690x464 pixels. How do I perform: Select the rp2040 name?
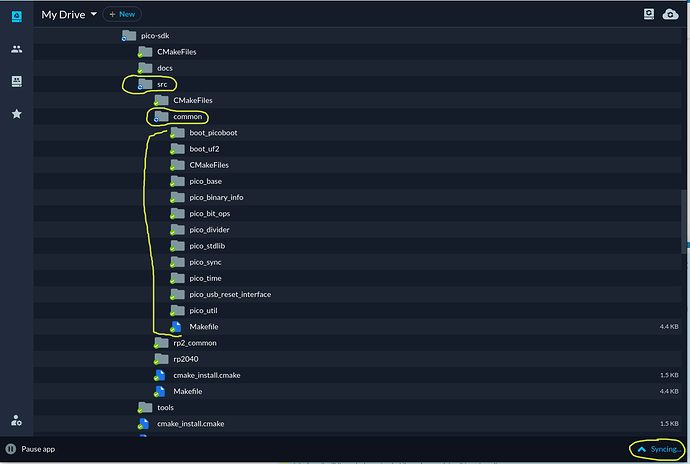click(186, 359)
